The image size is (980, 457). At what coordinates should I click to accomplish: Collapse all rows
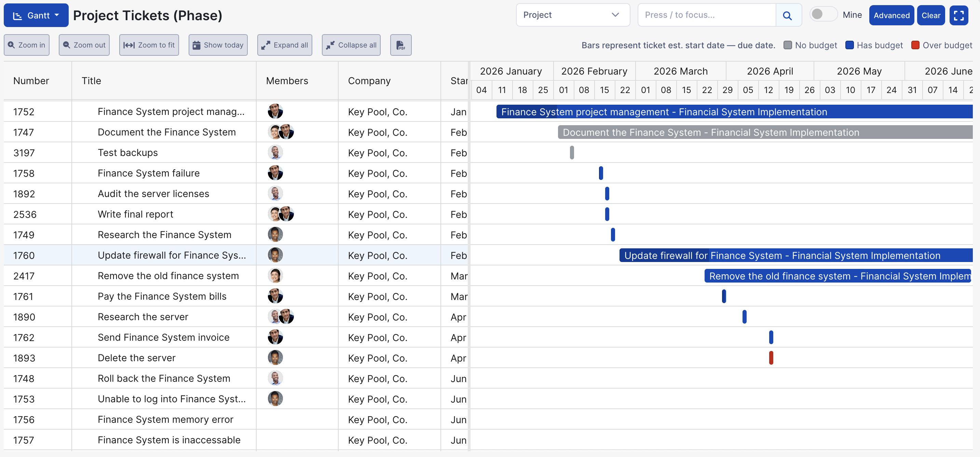click(351, 45)
